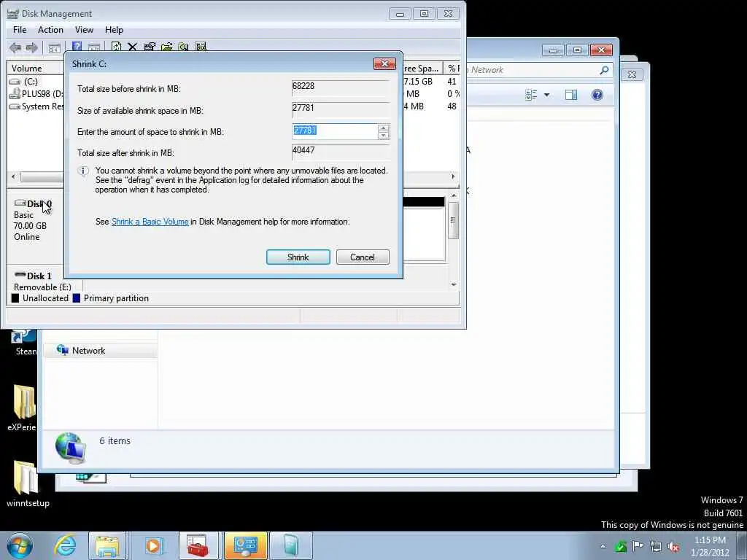Image resolution: width=747 pixels, height=560 pixels.
Task: Select the System Res volume row
Action: click(x=36, y=106)
